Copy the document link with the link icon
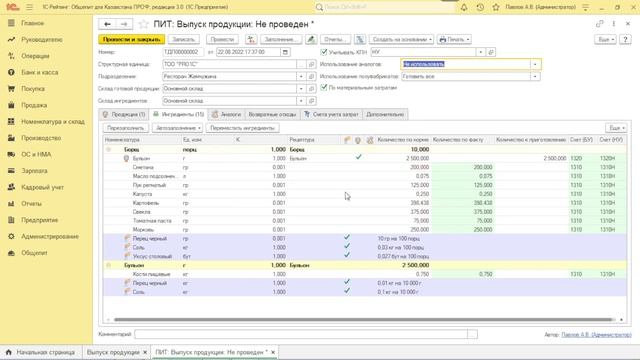 pyautogui.click(x=599, y=24)
